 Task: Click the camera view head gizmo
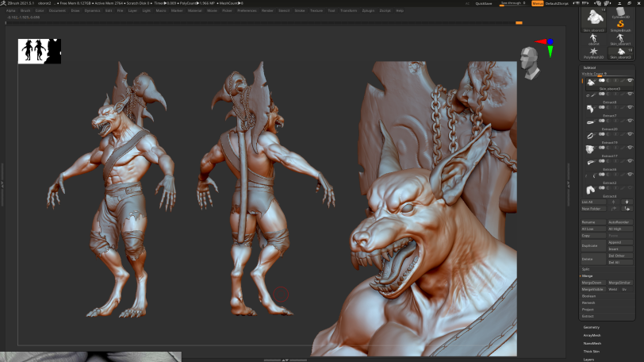coord(530,61)
